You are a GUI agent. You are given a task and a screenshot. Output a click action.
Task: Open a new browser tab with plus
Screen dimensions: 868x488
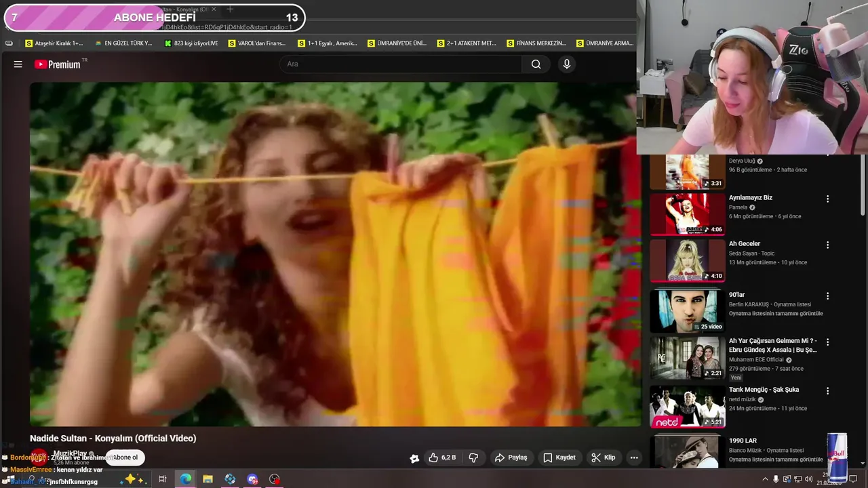tap(230, 9)
